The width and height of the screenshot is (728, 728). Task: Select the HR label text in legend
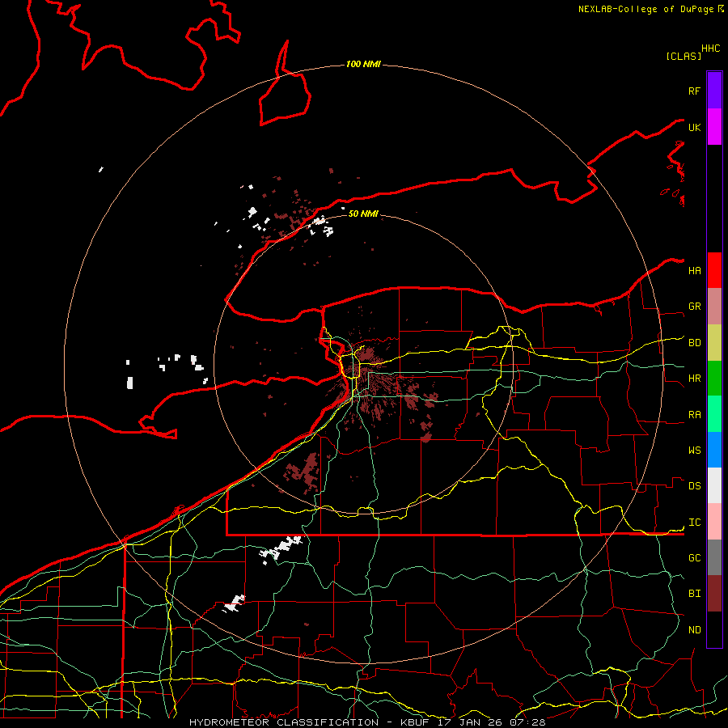coord(694,379)
